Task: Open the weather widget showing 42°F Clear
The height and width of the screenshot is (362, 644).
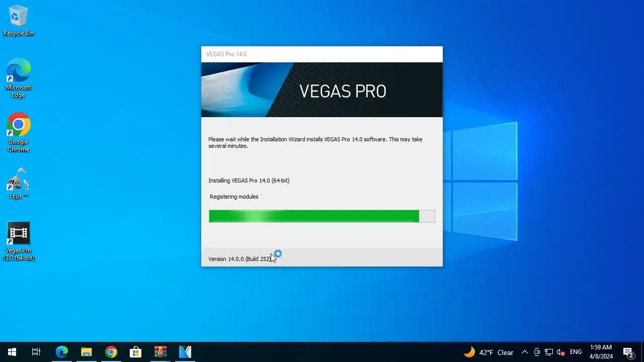Action: (x=489, y=352)
